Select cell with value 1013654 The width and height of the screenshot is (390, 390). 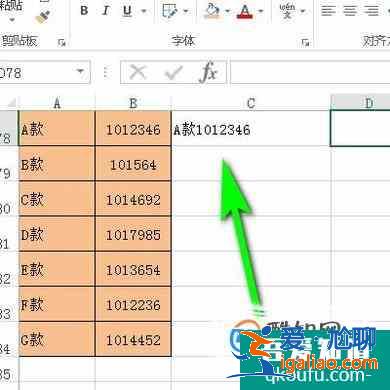pos(133,269)
